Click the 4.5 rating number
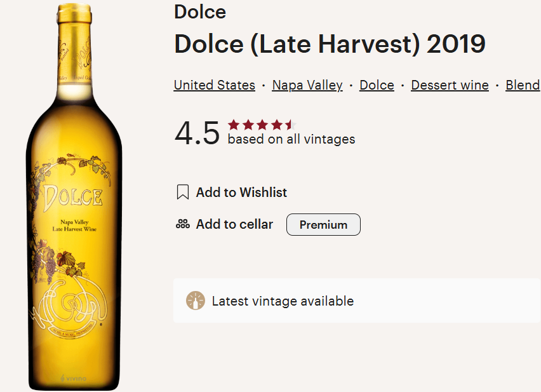541x392 pixels. point(197,133)
